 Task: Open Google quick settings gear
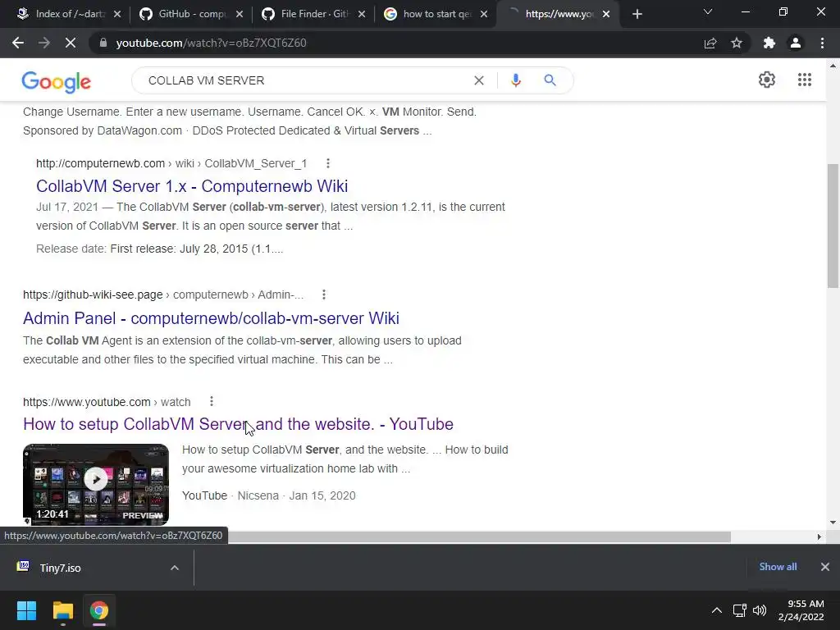[x=767, y=80]
